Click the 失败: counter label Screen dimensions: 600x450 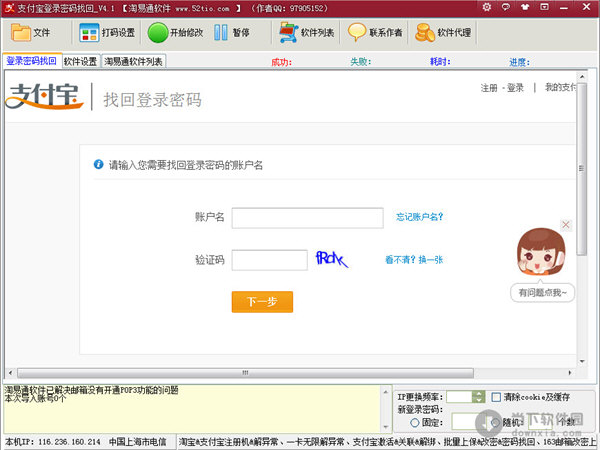360,62
